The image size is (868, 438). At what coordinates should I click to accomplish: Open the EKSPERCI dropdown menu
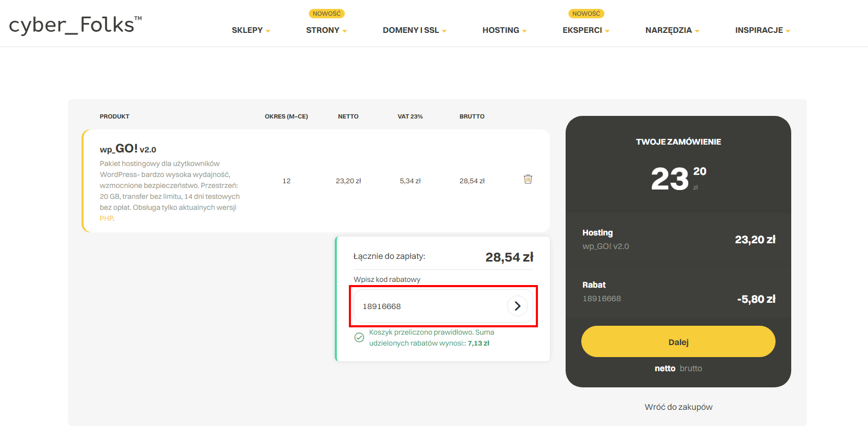(586, 30)
